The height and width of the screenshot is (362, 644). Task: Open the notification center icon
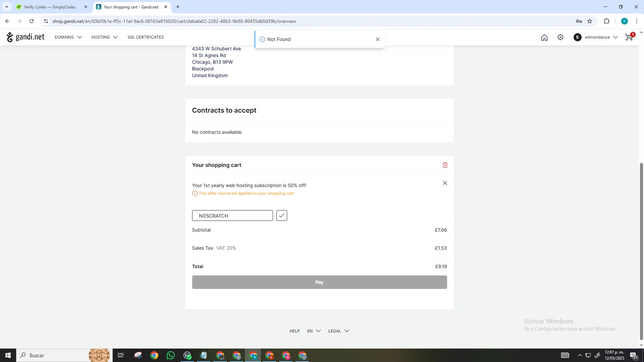coord(634,355)
